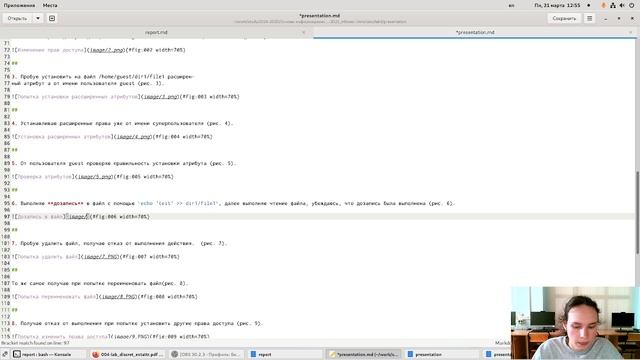Screen dimensions: 640x360
Task: Open 004-lab_discret_extattr.pdf taskbar item
Action: click(x=128, y=354)
